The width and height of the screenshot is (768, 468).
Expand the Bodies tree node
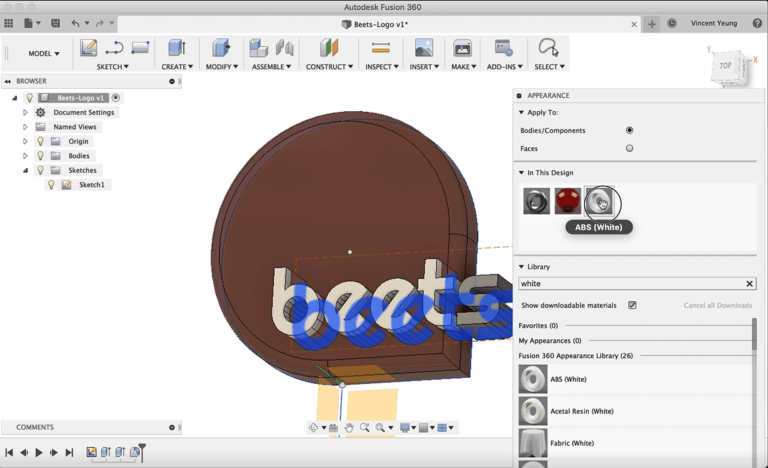tap(25, 156)
